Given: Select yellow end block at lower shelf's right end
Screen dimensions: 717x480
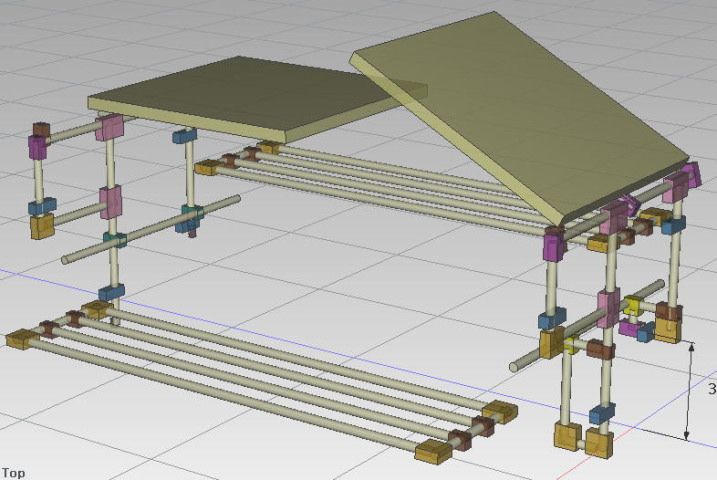Looking at the screenshot, I should tap(499, 411).
